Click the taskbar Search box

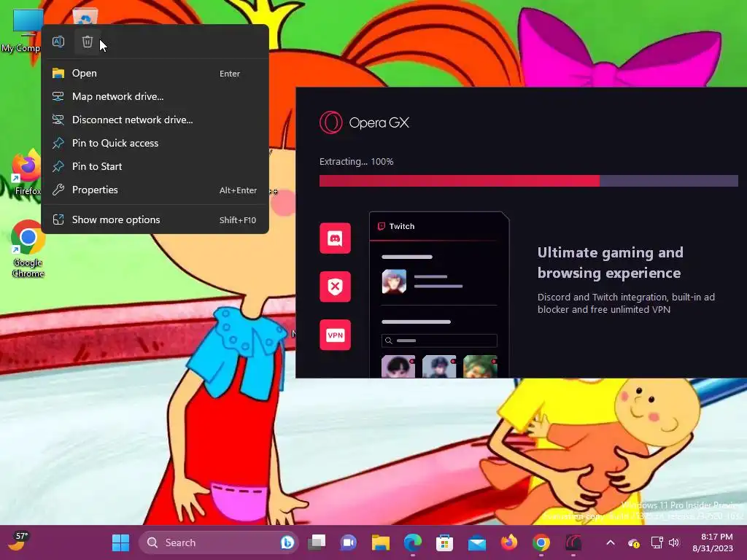coord(218,542)
